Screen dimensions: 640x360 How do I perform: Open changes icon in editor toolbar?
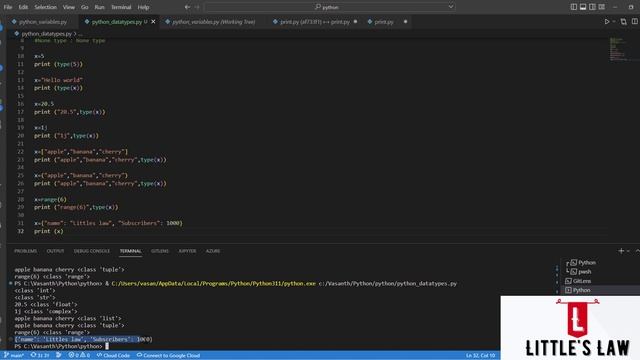click(x=623, y=22)
